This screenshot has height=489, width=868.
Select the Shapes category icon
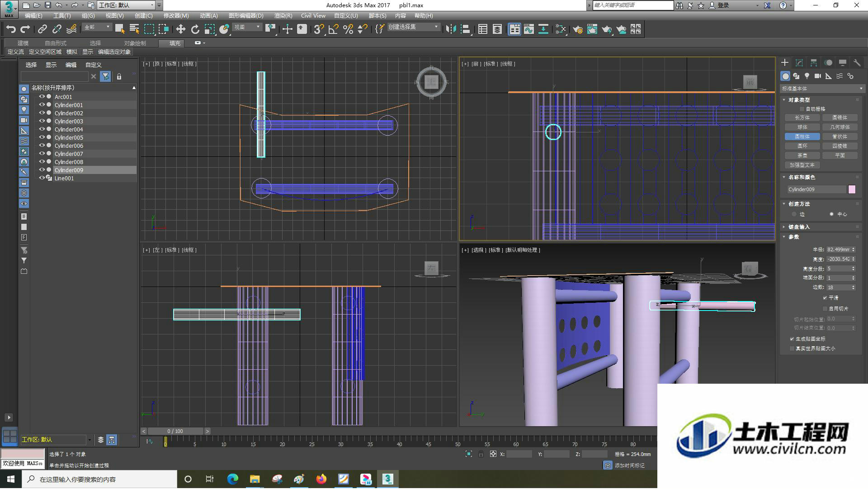(796, 76)
